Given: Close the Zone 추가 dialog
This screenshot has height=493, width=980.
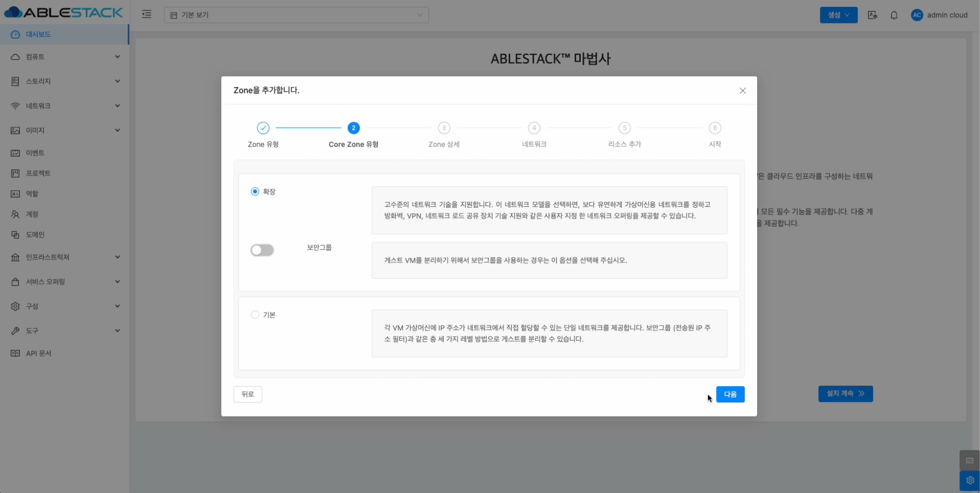Looking at the screenshot, I should [742, 91].
